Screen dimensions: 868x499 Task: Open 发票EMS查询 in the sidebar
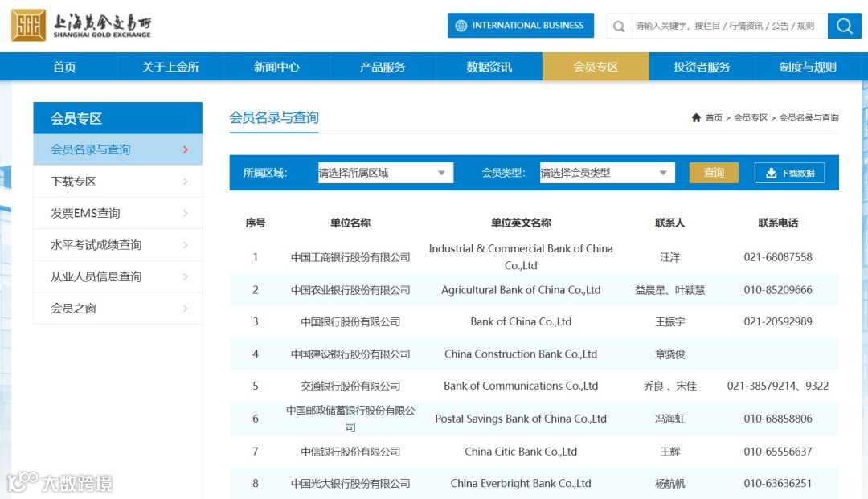(x=118, y=213)
